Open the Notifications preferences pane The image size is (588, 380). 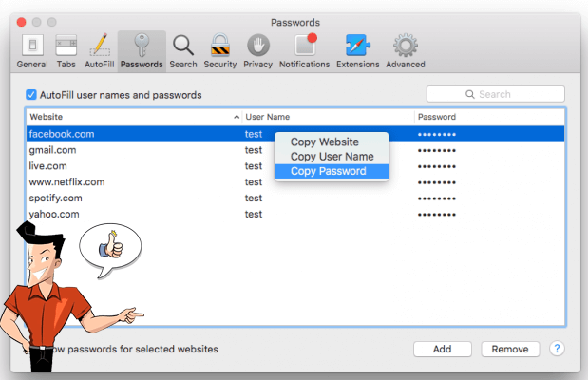click(305, 51)
